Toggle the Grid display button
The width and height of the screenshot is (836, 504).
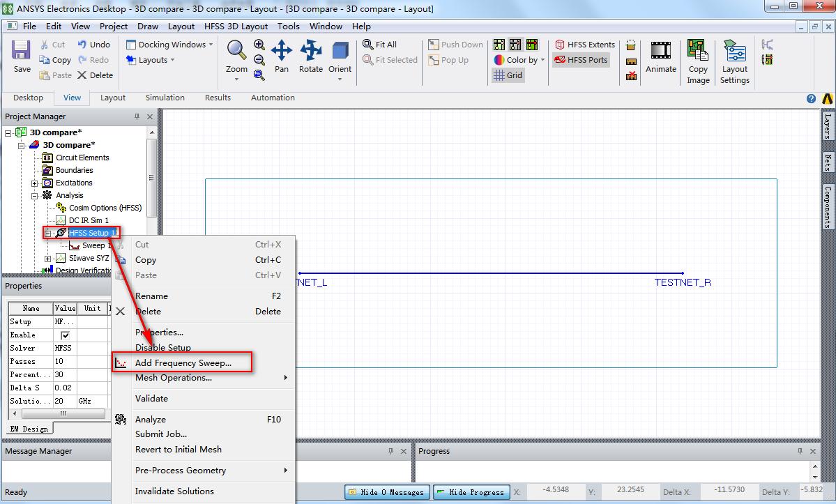tap(508, 75)
